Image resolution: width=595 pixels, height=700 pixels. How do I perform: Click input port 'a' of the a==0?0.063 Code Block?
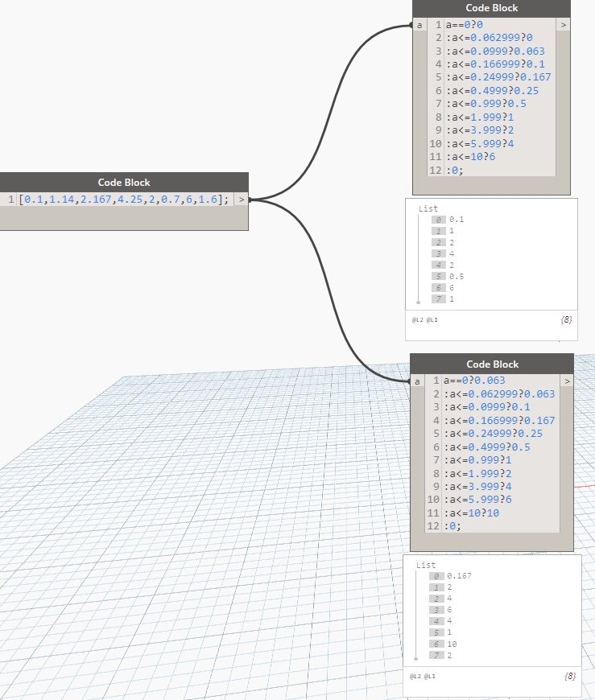coord(417,381)
